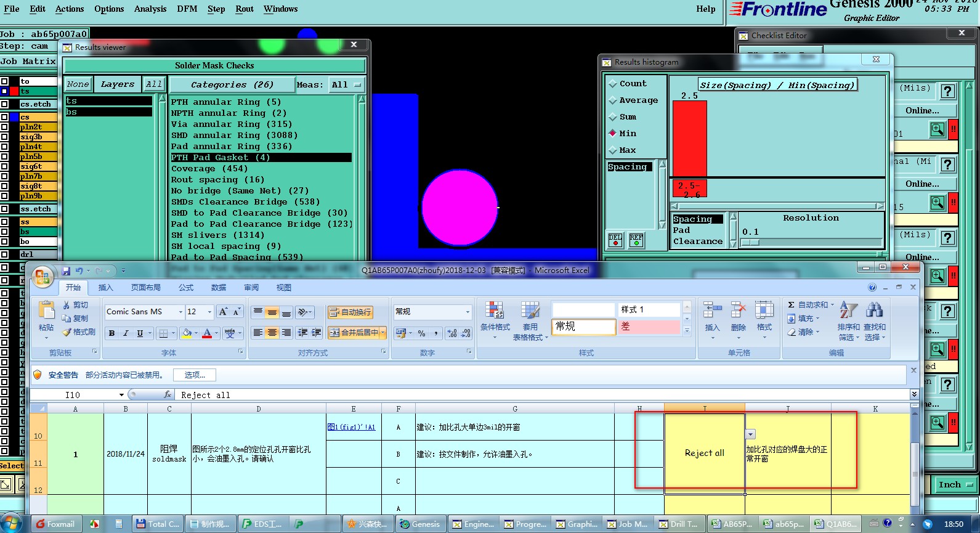Viewport: 980px width, 533px height.
Task: Click the Cut (剪切) scissors icon
Action: (x=67, y=305)
